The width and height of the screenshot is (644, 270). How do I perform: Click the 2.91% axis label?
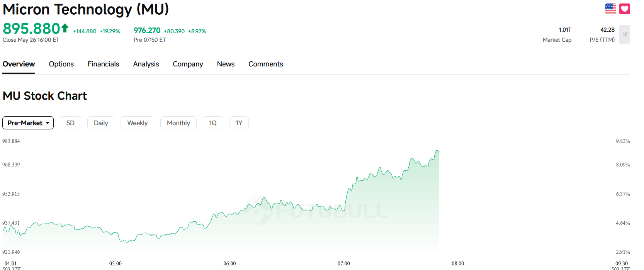(623, 252)
